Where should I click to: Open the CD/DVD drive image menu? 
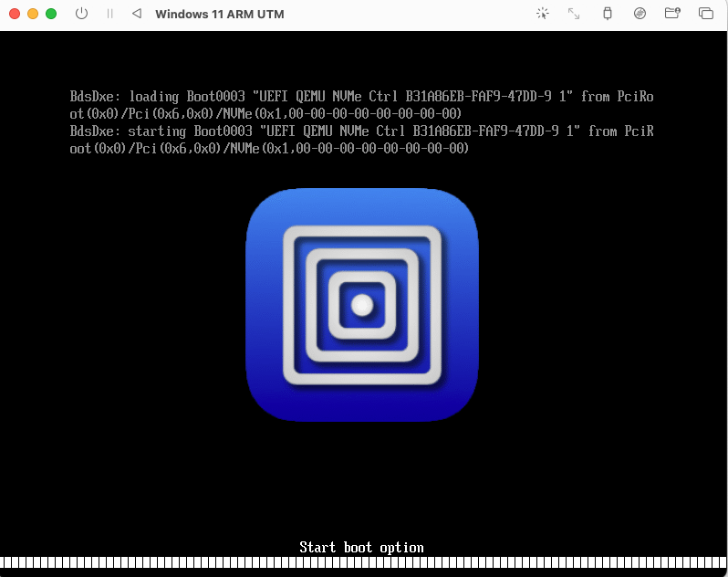point(640,14)
